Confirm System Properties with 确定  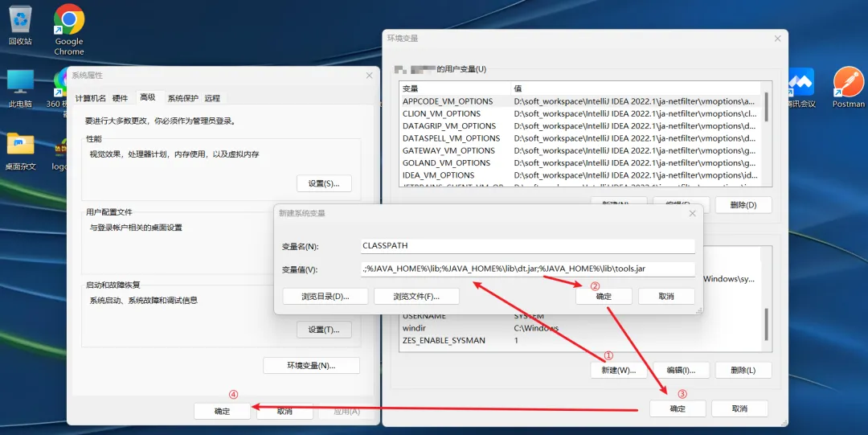(x=222, y=411)
